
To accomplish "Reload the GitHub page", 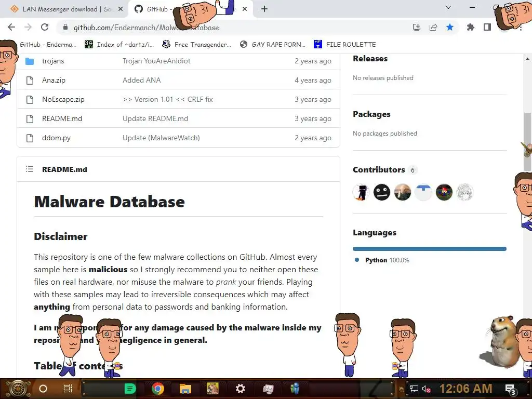I will (x=45, y=27).
